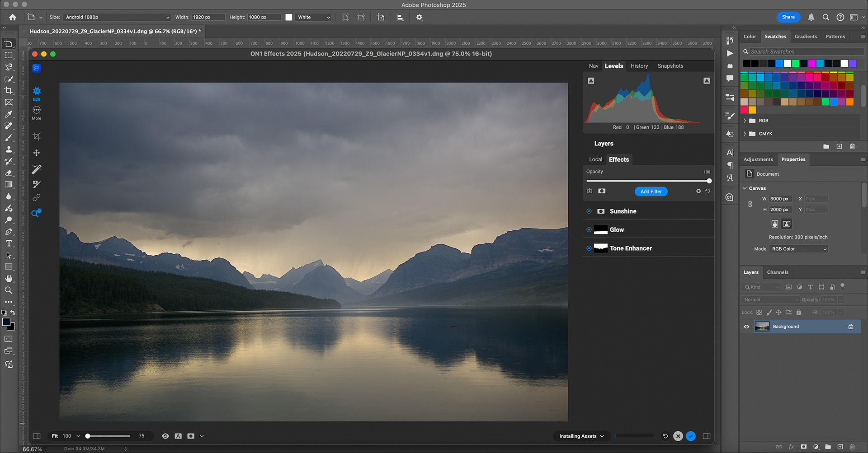The height and width of the screenshot is (453, 868).
Task: Click the Add Filter button
Action: (651, 191)
